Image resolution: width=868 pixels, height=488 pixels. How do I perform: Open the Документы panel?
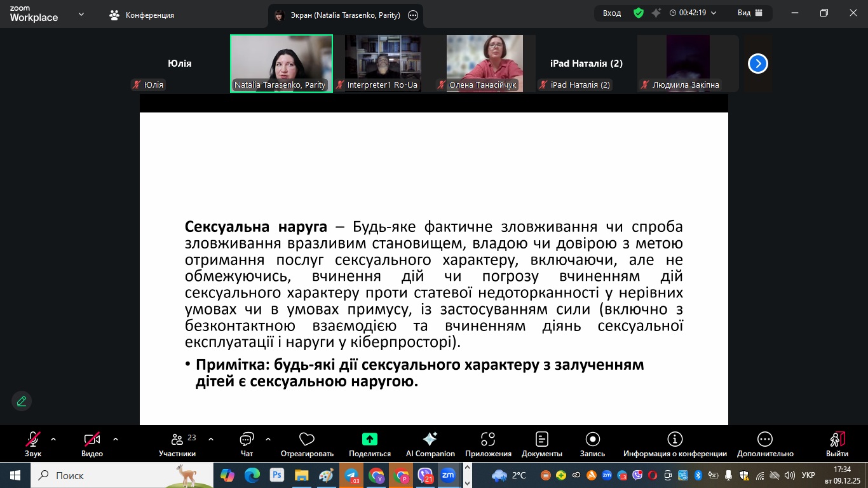[x=541, y=439]
